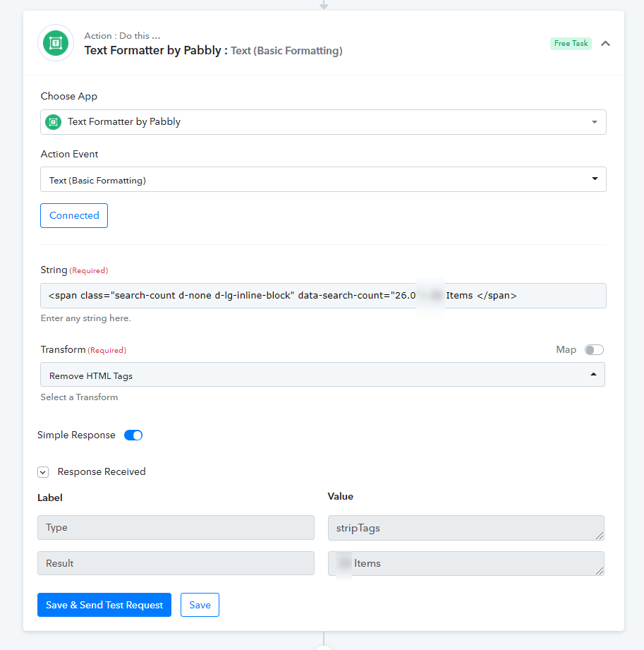Screen dimensions: 644x650
Task: Click the 'Select a Transform' hint text
Action: pos(79,397)
